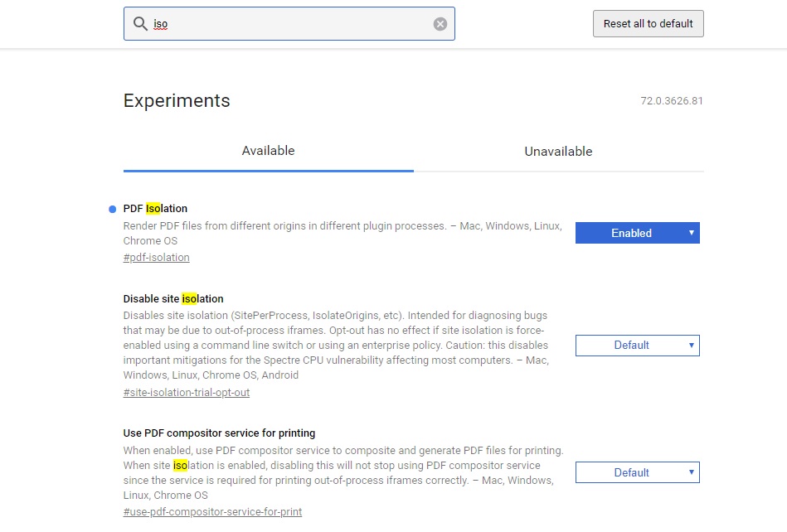The width and height of the screenshot is (787, 532).
Task: Click the blue modified dot beside PDF Isolation
Action: tap(113, 209)
